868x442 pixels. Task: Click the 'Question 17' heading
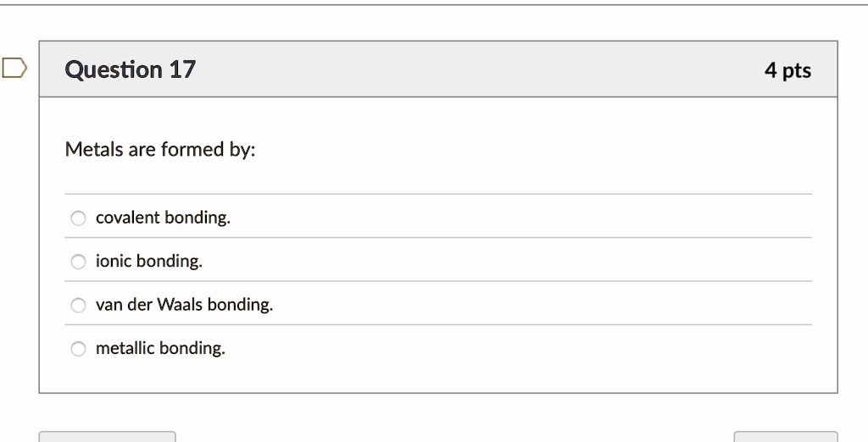tap(131, 69)
